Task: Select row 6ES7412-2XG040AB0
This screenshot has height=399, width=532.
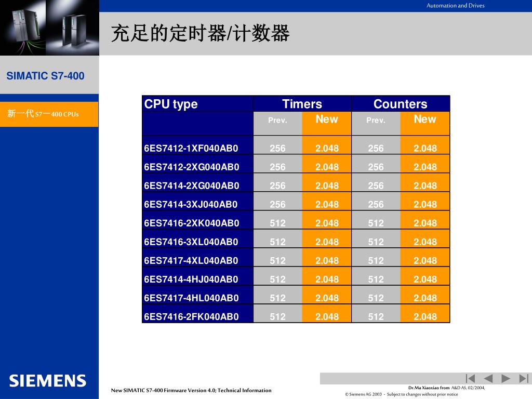Action: coord(296,164)
